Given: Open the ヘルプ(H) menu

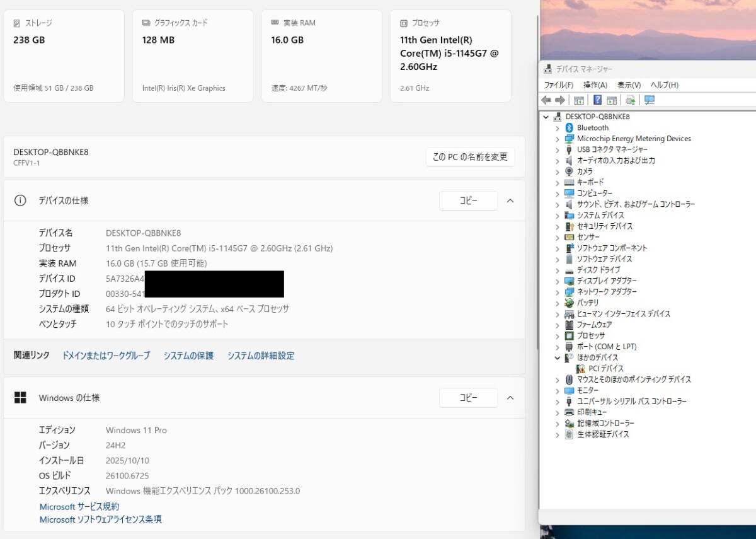Looking at the screenshot, I should pos(665,84).
